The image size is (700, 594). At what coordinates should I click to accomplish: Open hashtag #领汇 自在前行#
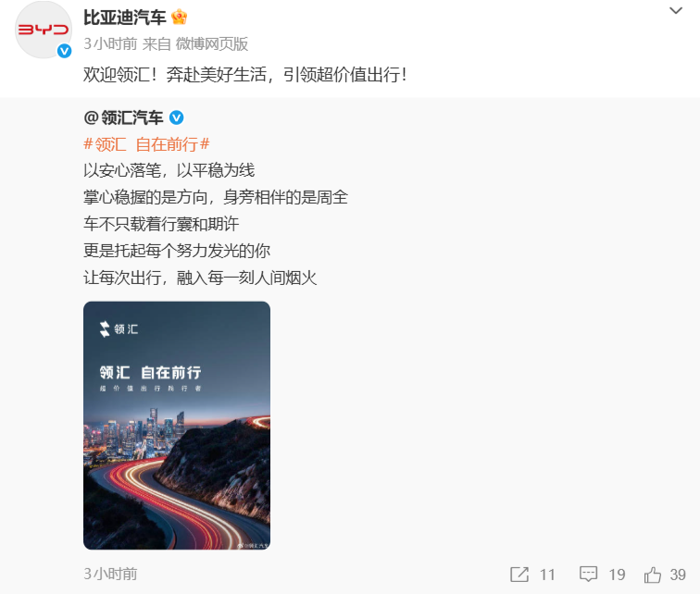(x=146, y=144)
